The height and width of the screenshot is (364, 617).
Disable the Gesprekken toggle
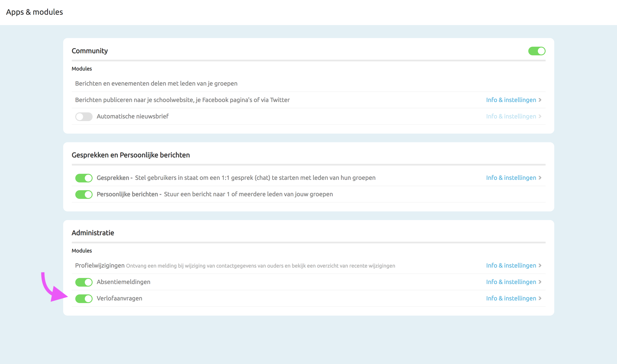click(x=84, y=178)
